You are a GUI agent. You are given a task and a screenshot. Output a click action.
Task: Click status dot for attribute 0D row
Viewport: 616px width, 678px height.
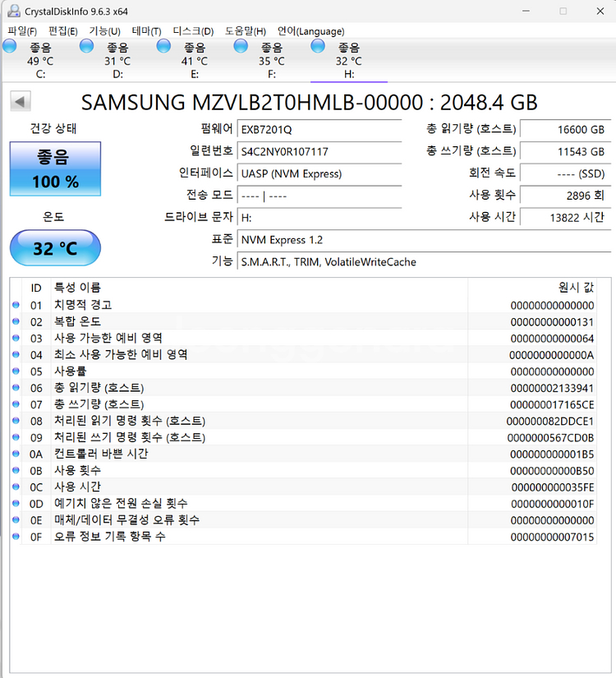(x=16, y=503)
